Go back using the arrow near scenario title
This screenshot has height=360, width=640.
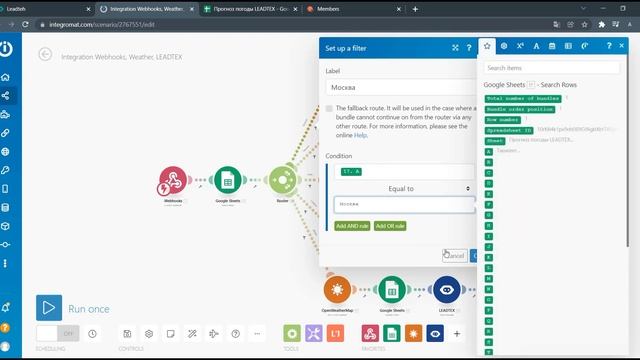tap(45, 54)
